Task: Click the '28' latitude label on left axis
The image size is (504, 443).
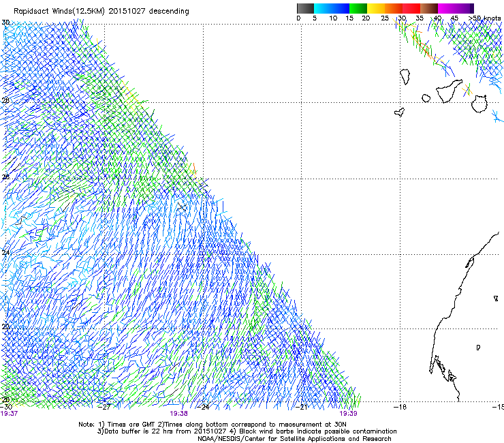Action: pyautogui.click(x=5, y=100)
